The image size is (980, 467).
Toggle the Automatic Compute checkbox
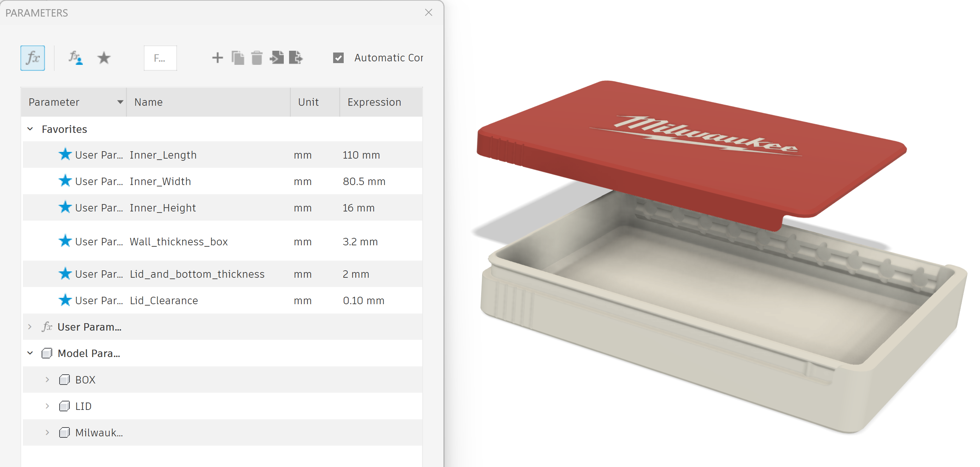tap(338, 58)
